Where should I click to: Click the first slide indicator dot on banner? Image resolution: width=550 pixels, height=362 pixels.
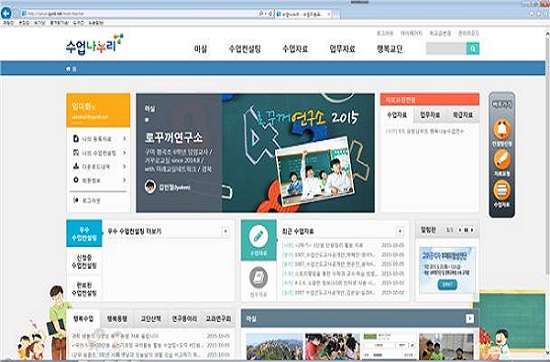tap(147, 120)
